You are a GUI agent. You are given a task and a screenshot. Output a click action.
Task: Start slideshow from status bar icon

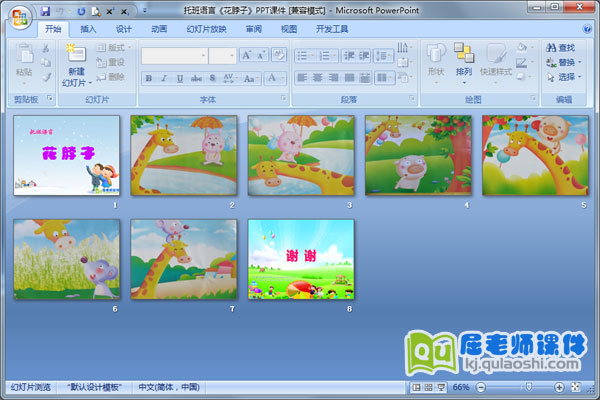443,387
